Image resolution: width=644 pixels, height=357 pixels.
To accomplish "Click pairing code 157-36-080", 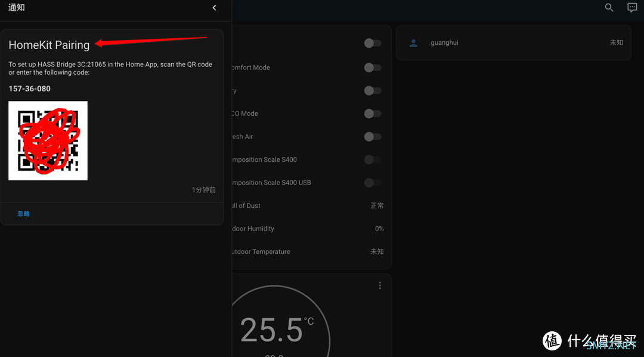I will click(30, 88).
